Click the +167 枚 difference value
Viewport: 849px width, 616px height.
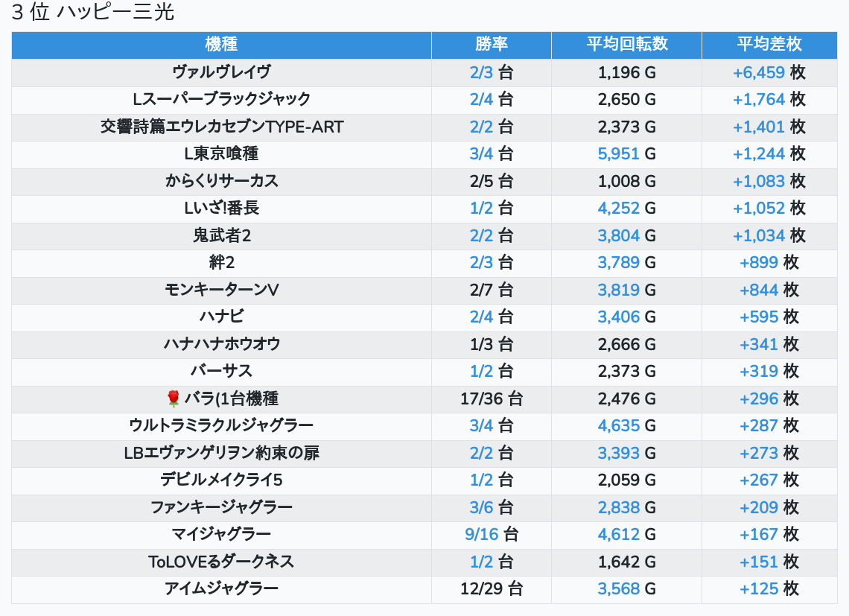(x=769, y=534)
